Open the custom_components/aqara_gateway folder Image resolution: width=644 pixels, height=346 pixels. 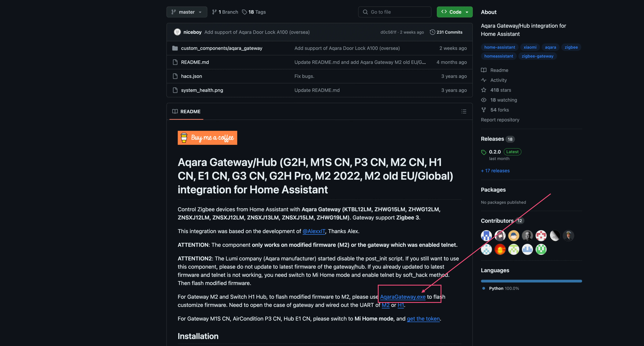click(x=222, y=48)
